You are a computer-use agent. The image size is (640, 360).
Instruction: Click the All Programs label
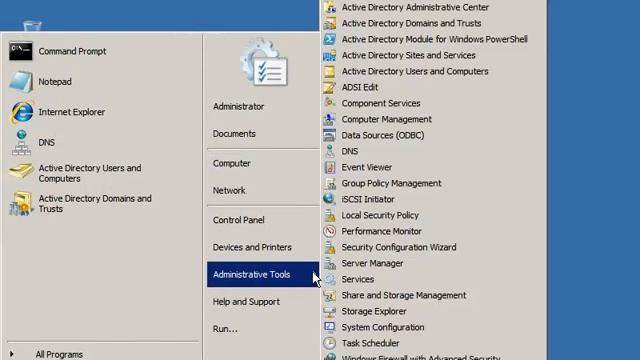coord(59,354)
